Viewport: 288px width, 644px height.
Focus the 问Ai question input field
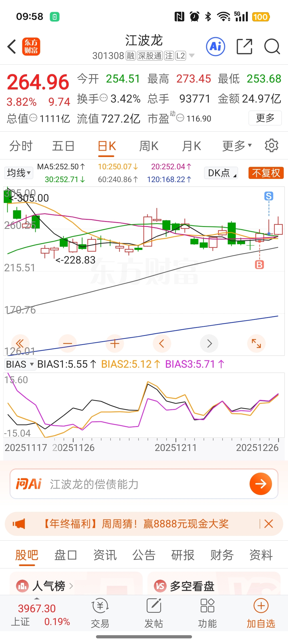(x=144, y=484)
